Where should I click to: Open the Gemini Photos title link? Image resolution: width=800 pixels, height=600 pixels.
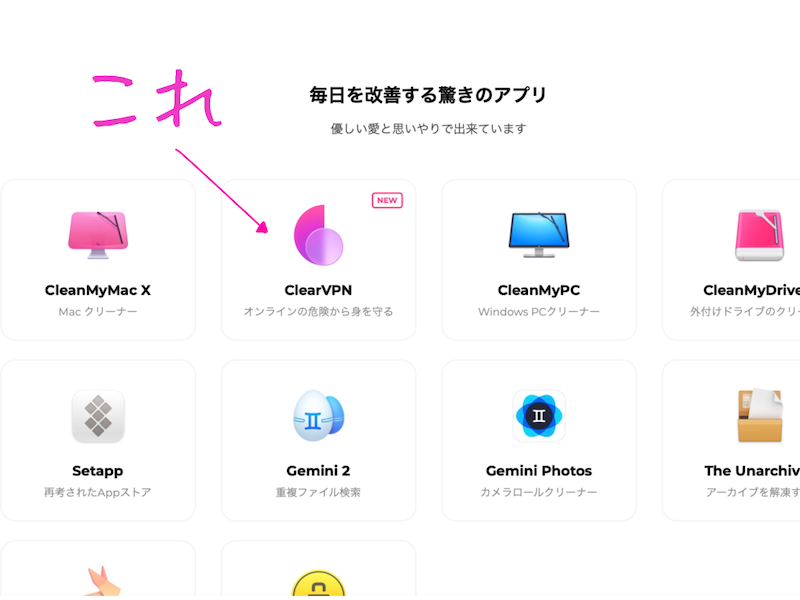click(x=539, y=471)
